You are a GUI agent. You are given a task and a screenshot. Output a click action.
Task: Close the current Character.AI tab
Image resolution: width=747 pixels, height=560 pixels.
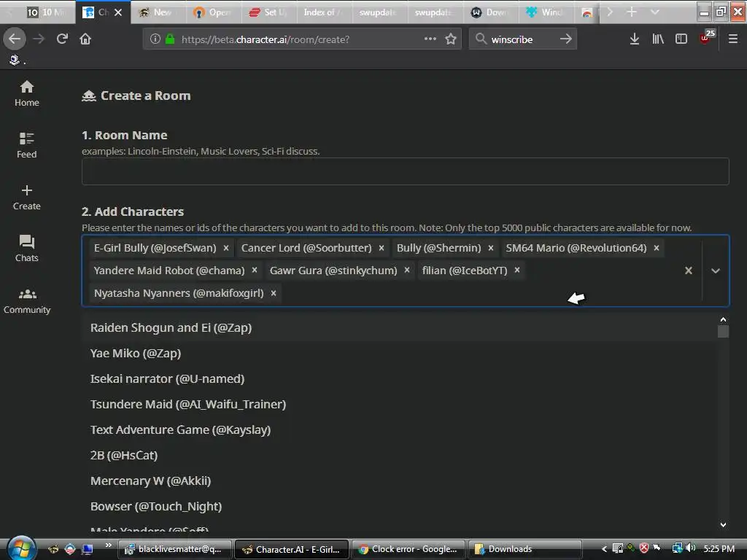click(118, 12)
